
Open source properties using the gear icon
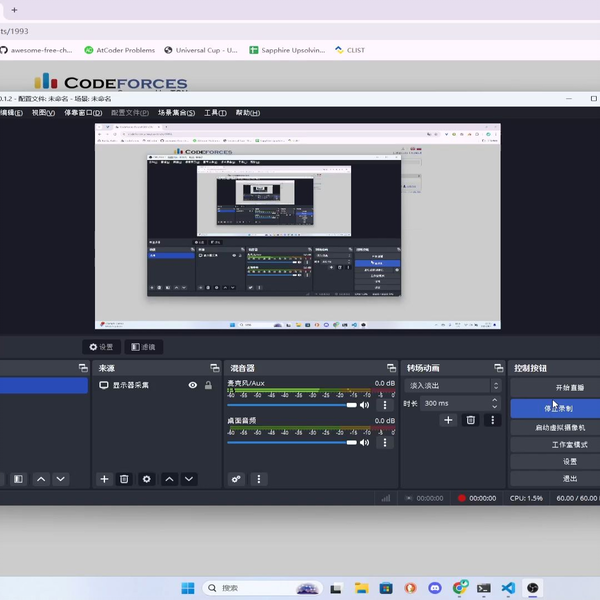[147, 479]
